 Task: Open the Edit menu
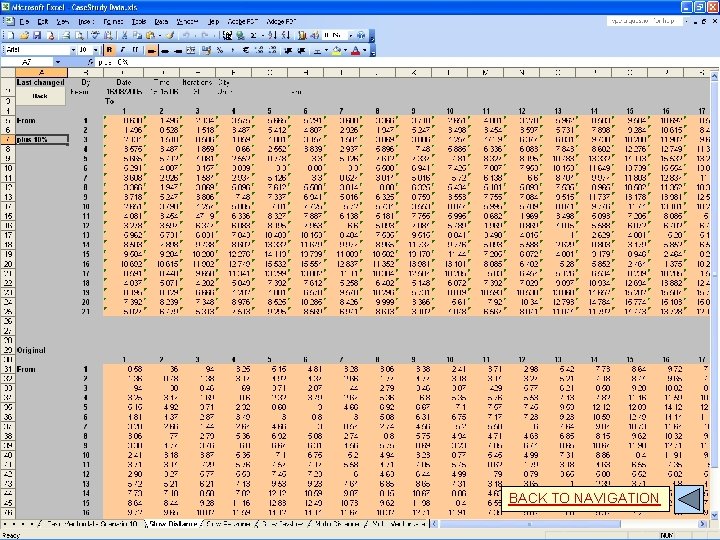coord(43,21)
